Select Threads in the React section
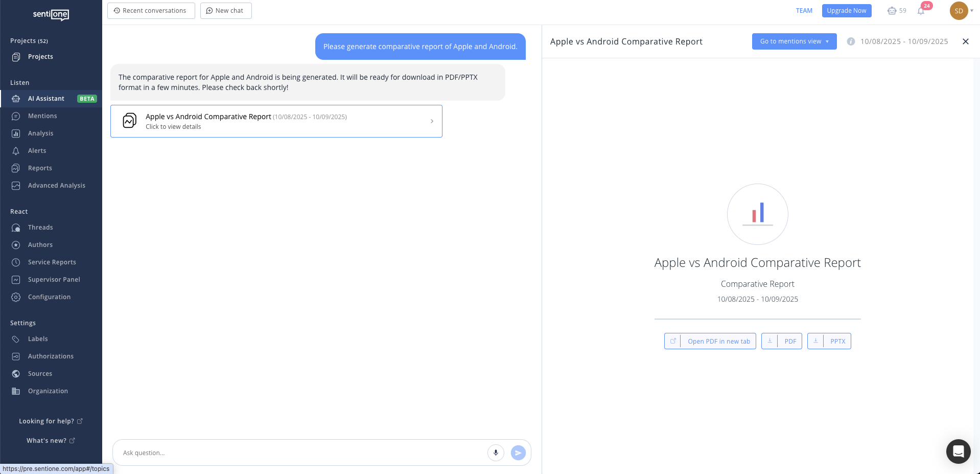The height and width of the screenshot is (474, 980). tap(40, 228)
